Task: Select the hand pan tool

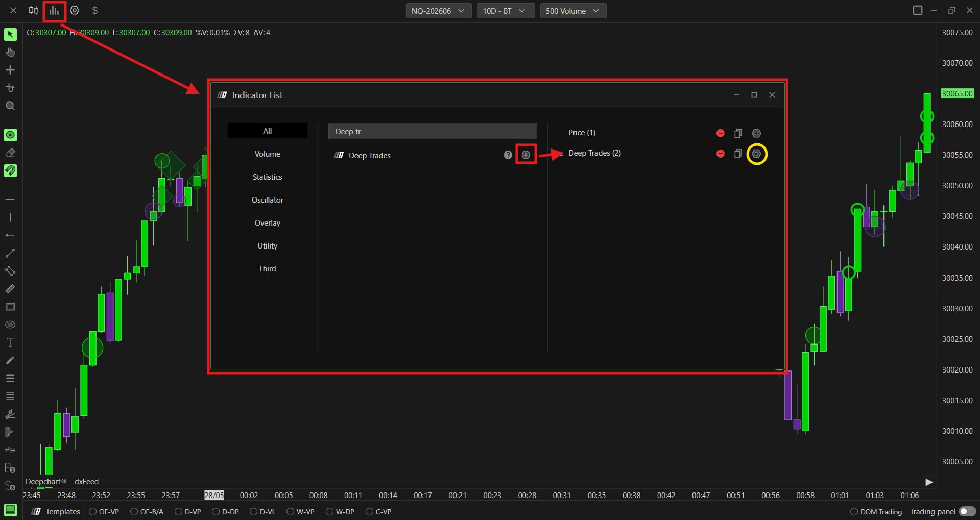Action: [10, 52]
